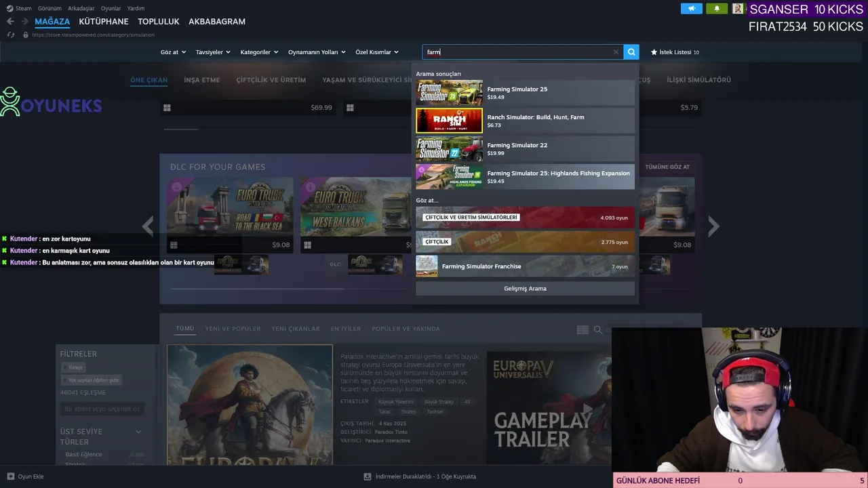
Task: Open the Tavsiyeler dropdown
Action: (213, 52)
